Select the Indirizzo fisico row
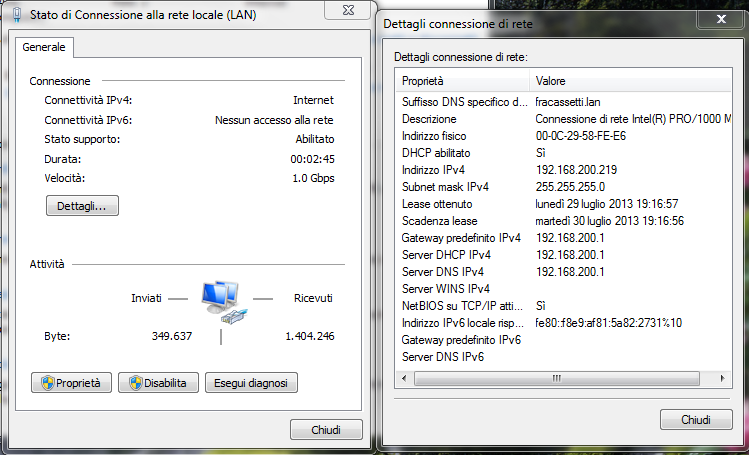 coord(564,136)
